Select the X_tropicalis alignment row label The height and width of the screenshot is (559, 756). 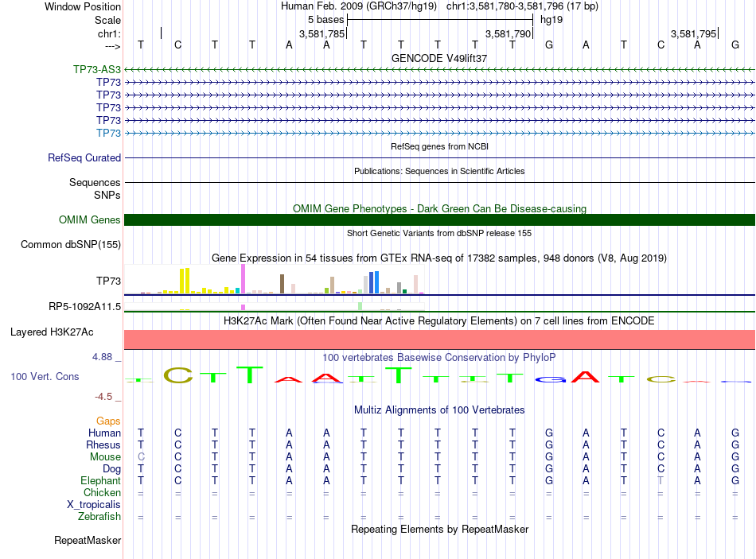point(94,505)
